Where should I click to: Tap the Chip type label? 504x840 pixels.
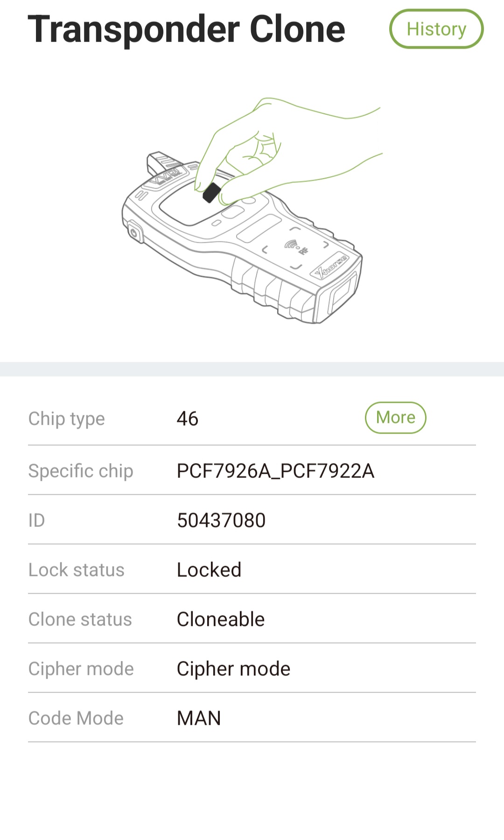click(67, 419)
